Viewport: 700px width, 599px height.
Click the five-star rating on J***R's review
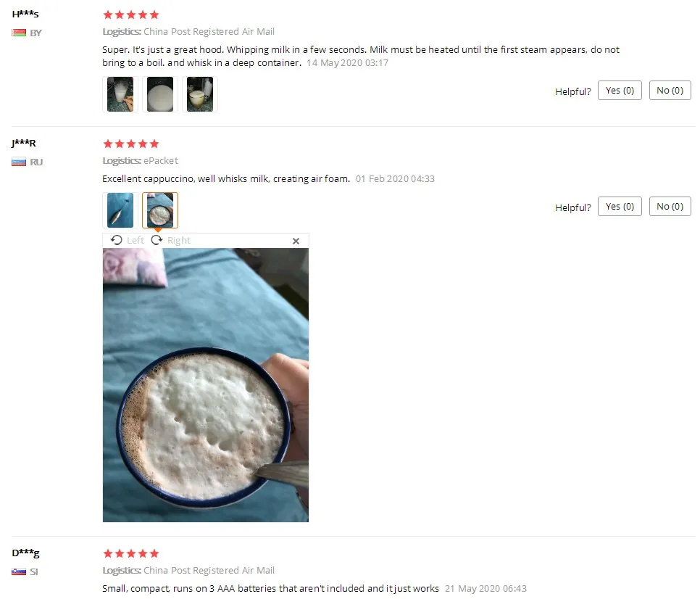pyautogui.click(x=131, y=144)
